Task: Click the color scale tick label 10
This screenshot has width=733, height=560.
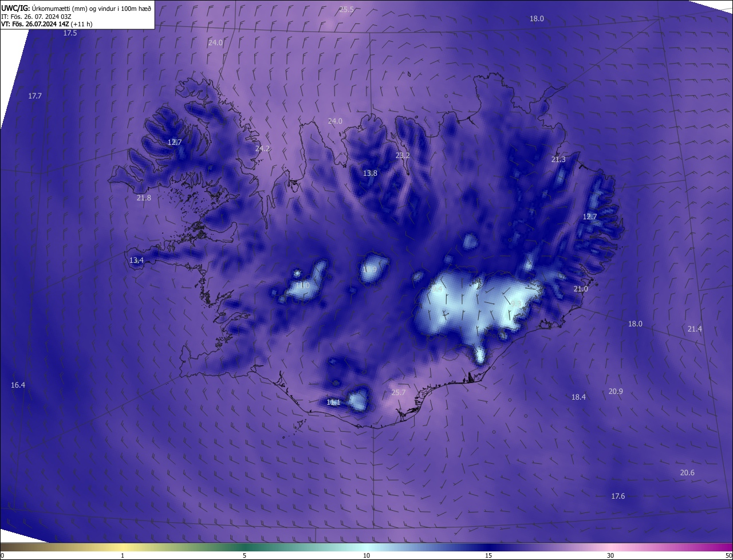Action: point(366,555)
